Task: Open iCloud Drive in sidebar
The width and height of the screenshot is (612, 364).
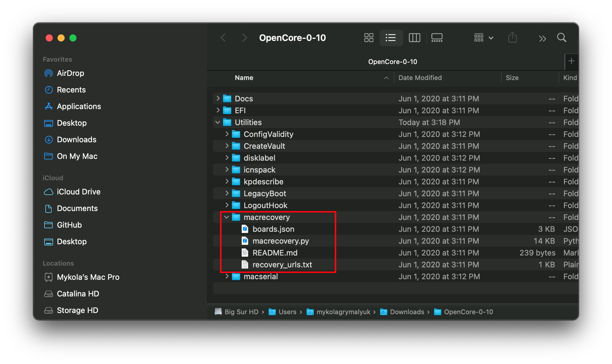Action: [78, 192]
